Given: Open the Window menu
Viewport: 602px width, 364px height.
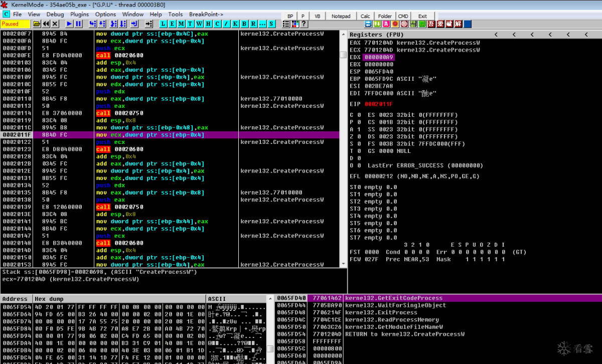Looking at the screenshot, I should 133,15.
